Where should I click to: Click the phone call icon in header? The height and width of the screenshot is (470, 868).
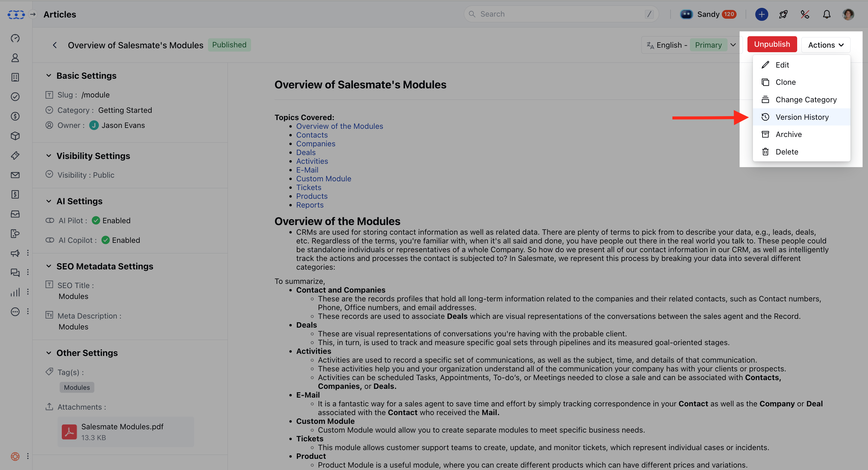[805, 14]
